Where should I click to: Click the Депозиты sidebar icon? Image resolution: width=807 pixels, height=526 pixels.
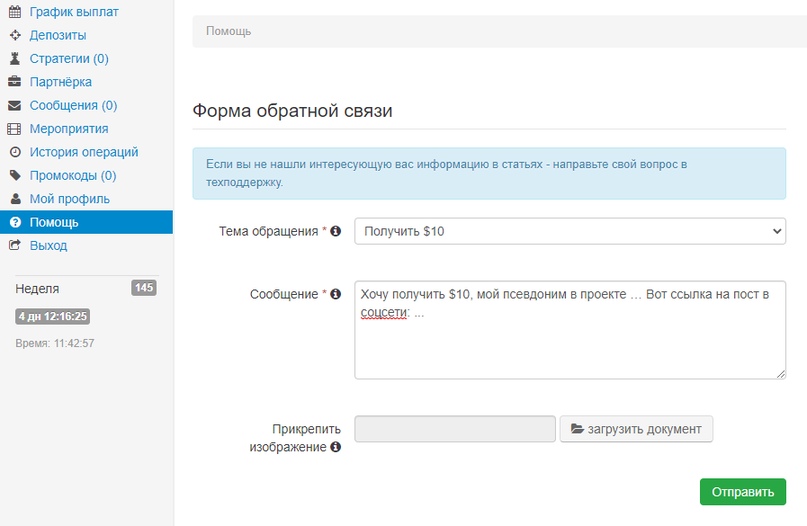click(14, 35)
